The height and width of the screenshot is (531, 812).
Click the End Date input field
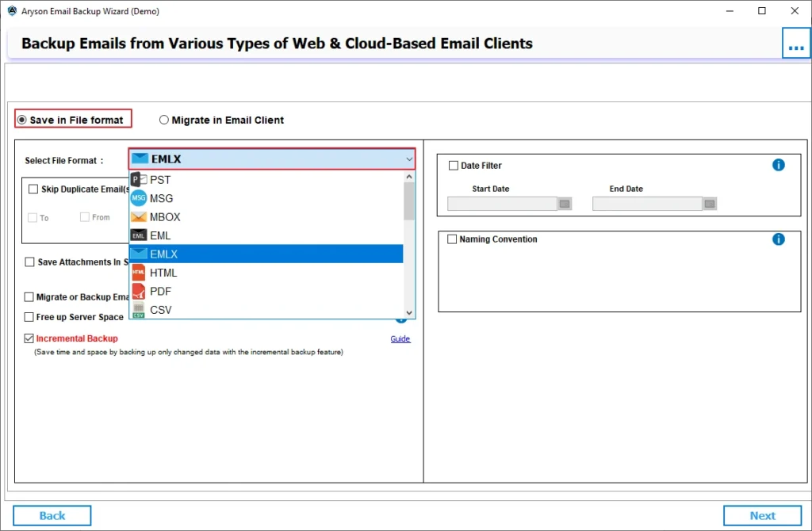tap(647, 204)
